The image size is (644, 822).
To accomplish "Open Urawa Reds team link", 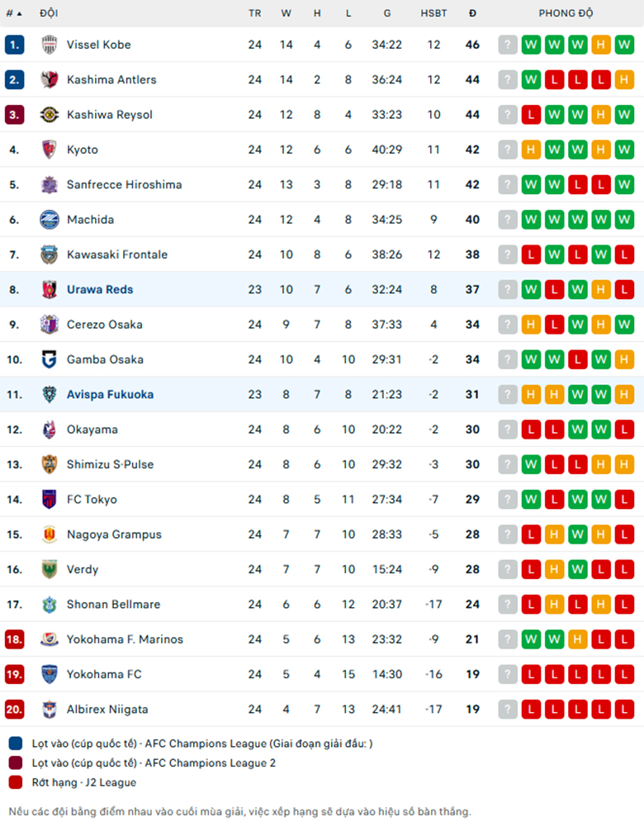I will (x=100, y=289).
